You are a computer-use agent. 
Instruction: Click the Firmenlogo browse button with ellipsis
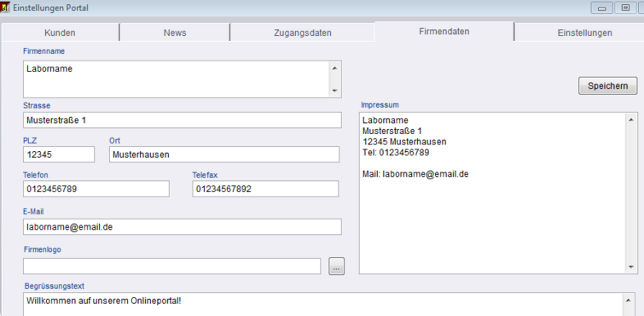336,266
